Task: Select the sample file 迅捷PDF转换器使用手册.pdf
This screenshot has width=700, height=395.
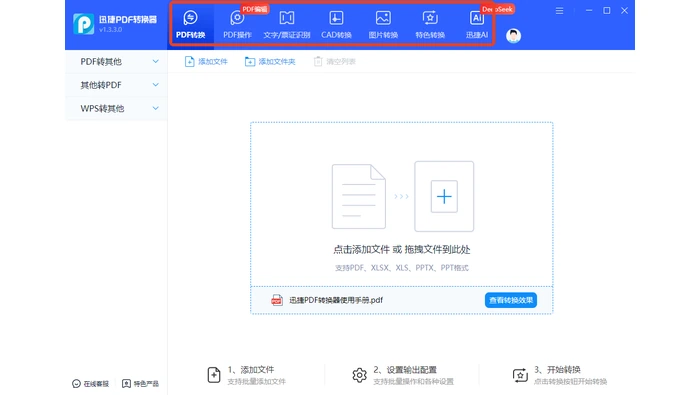Action: (336, 300)
